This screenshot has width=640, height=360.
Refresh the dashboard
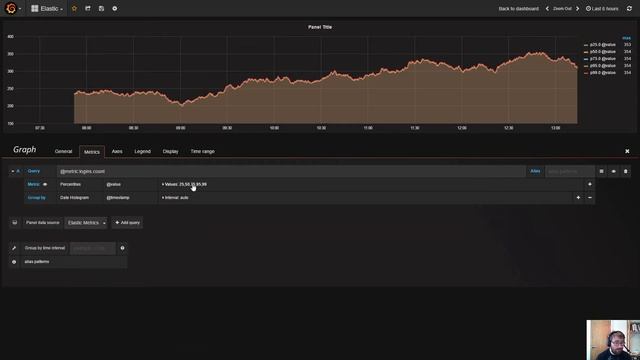pyautogui.click(x=629, y=9)
